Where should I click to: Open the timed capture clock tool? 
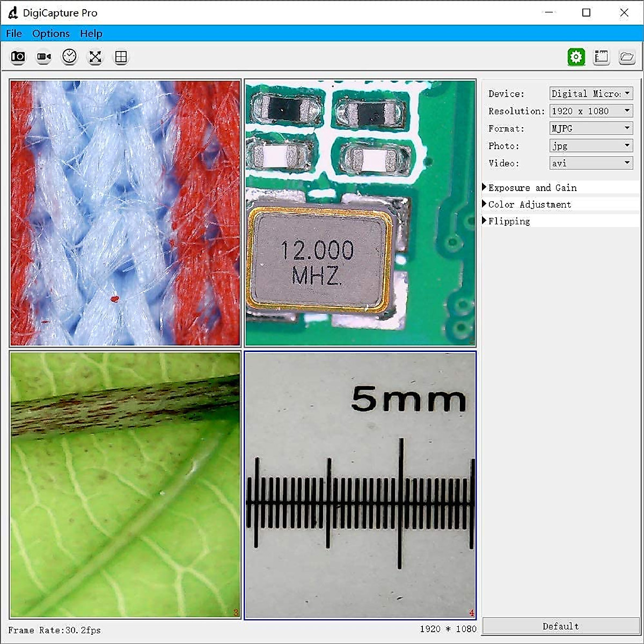click(x=69, y=56)
